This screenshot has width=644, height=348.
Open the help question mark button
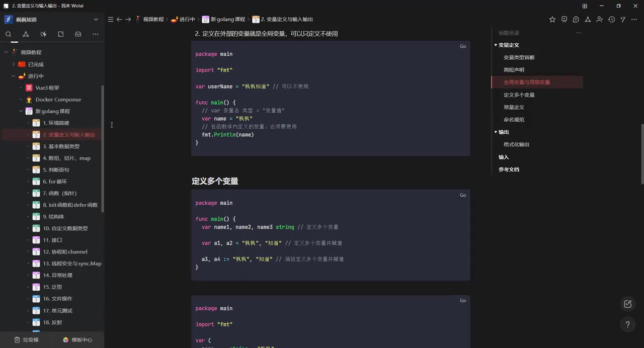tap(627, 324)
